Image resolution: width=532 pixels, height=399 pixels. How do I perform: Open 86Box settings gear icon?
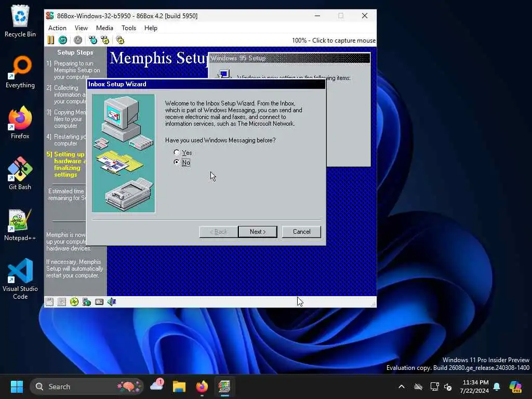click(x=120, y=40)
